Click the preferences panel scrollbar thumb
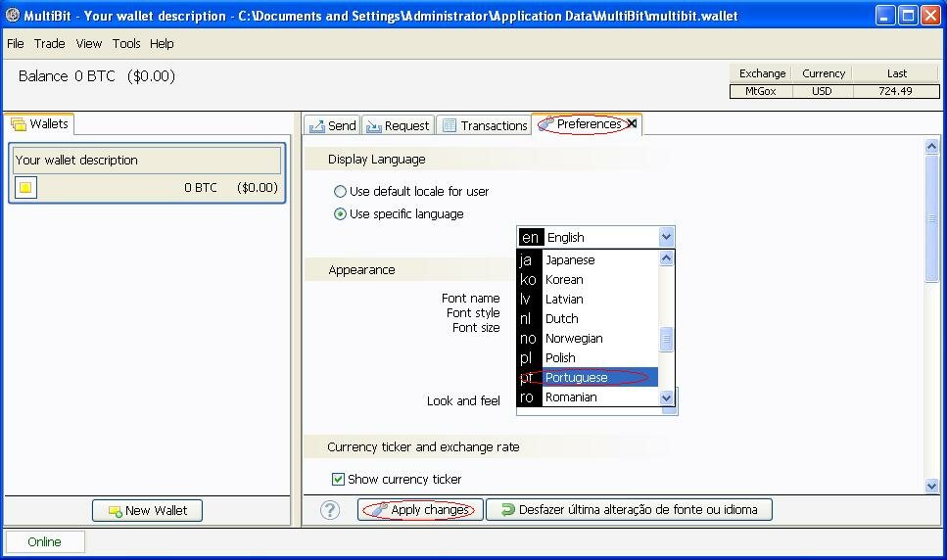Viewport: 947px width, 560px height. [931, 217]
